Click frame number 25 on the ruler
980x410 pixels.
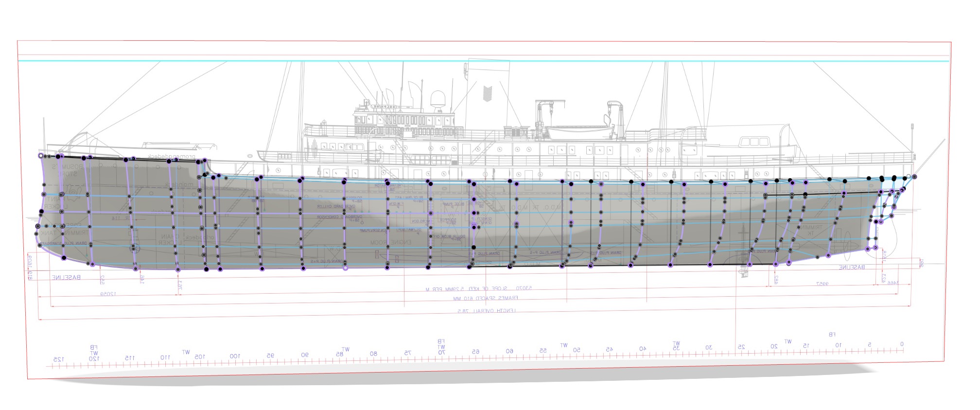tap(741, 347)
